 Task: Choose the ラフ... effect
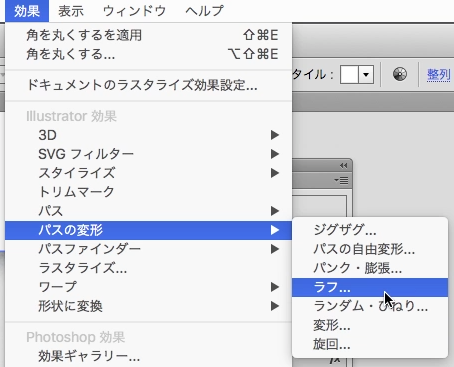(370, 287)
